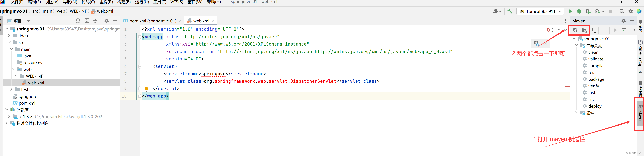Viewport: 644px width, 156px height.
Task: Click Maven panel settings gear
Action: 624,21
